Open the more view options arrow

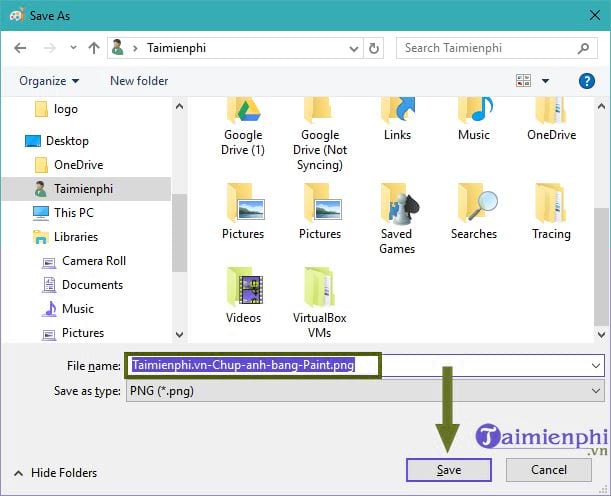[546, 81]
